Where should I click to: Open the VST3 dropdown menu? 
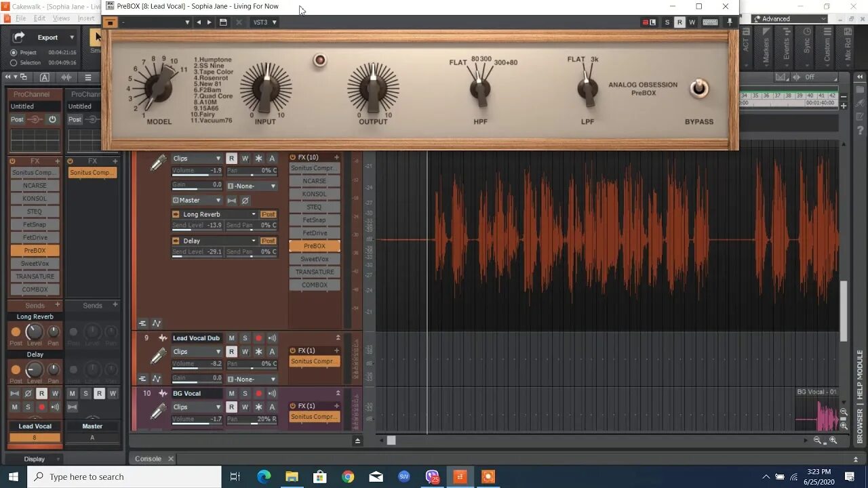coord(264,22)
